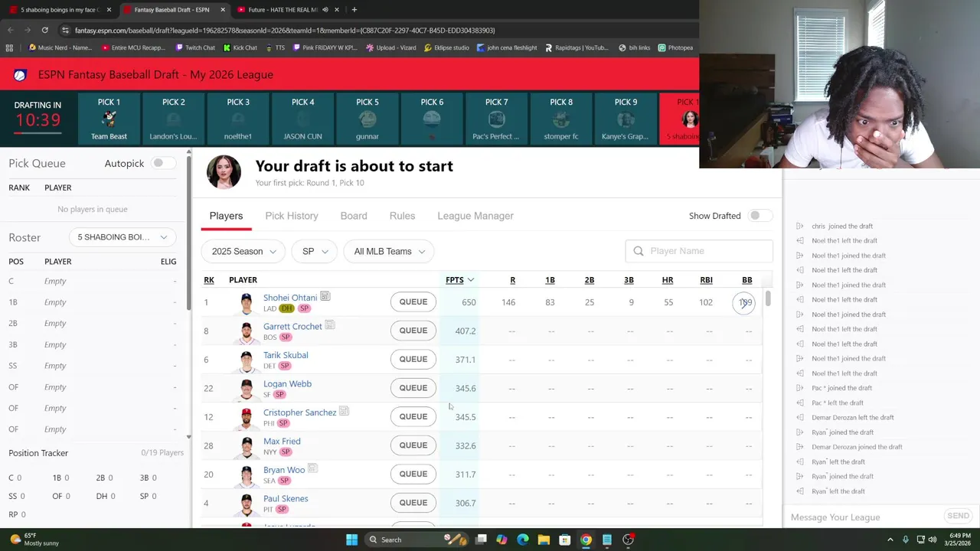Open the SP position filter dropdown
The width and height of the screenshot is (980, 551).
315,251
